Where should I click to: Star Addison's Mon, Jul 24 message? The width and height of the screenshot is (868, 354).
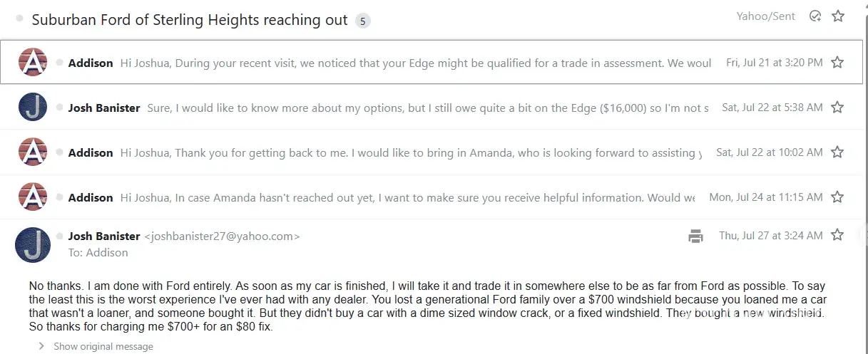837,197
